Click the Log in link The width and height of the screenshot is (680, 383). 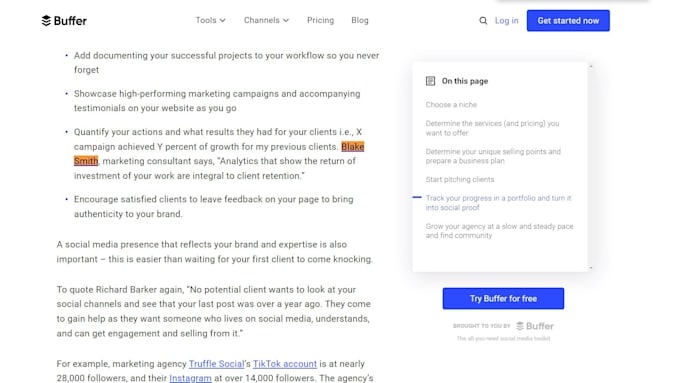tap(507, 20)
